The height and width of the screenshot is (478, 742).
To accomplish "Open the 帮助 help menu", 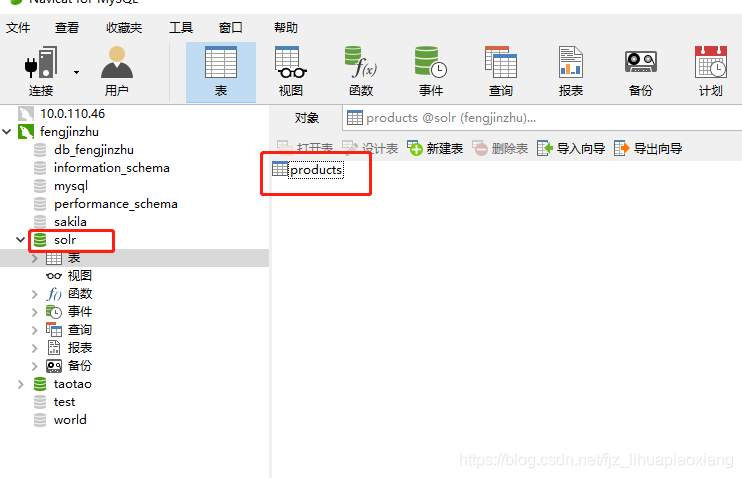I will coord(286,27).
